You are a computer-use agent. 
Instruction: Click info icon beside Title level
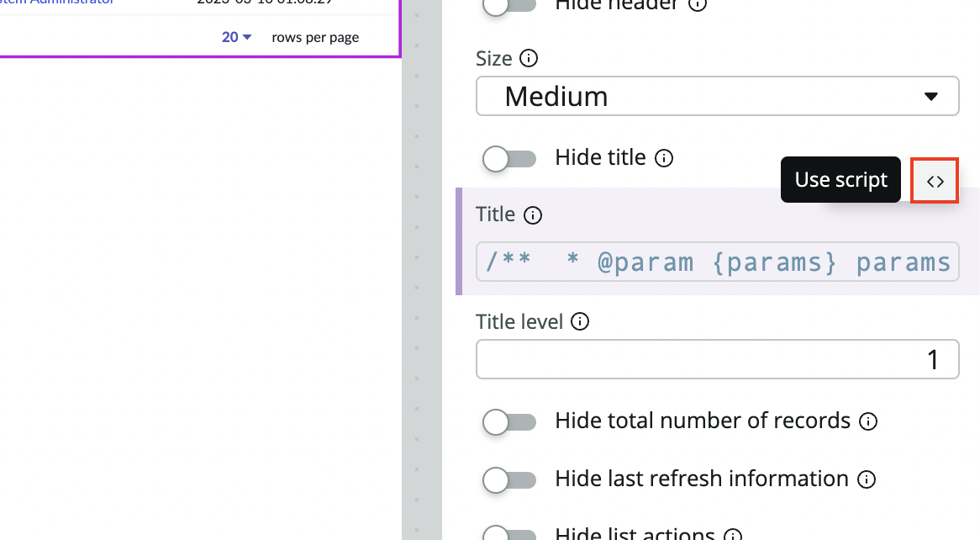580,321
